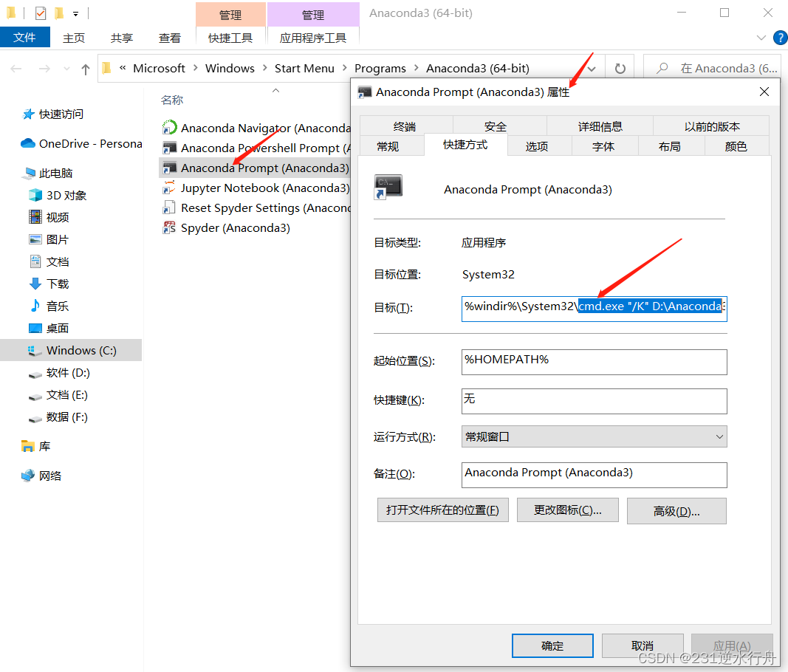
Task: Close the properties dialog
Action: coord(764,92)
